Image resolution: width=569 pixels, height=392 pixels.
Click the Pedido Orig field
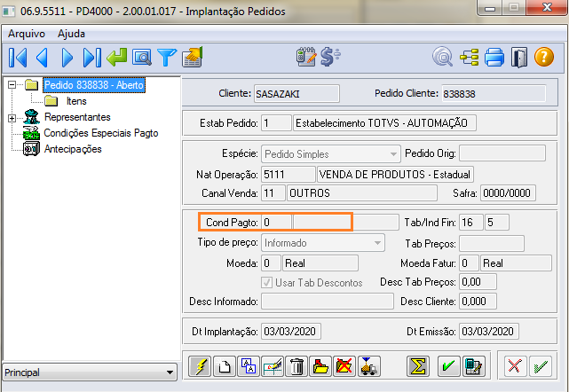(x=502, y=153)
